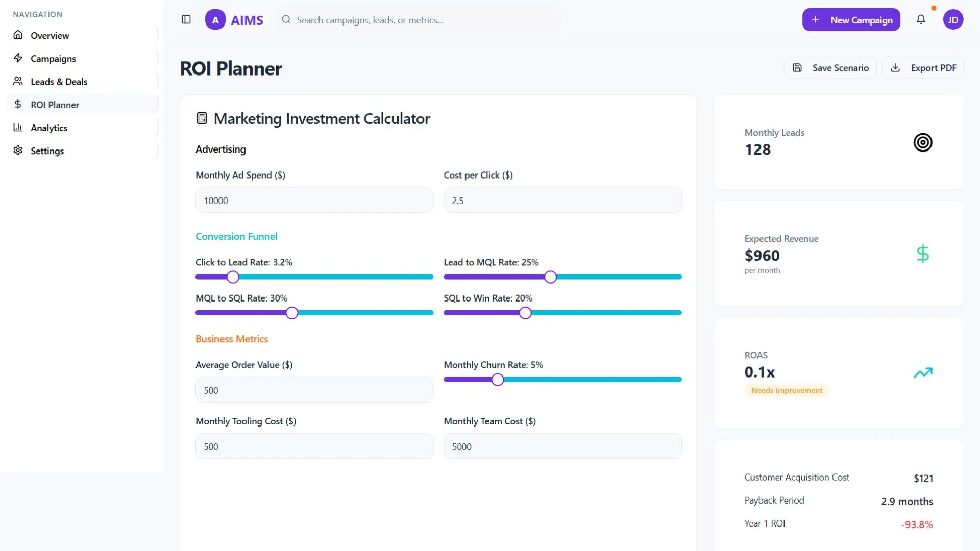Image resolution: width=980 pixels, height=551 pixels.
Task: Focus the search campaigns field
Action: 419,20
